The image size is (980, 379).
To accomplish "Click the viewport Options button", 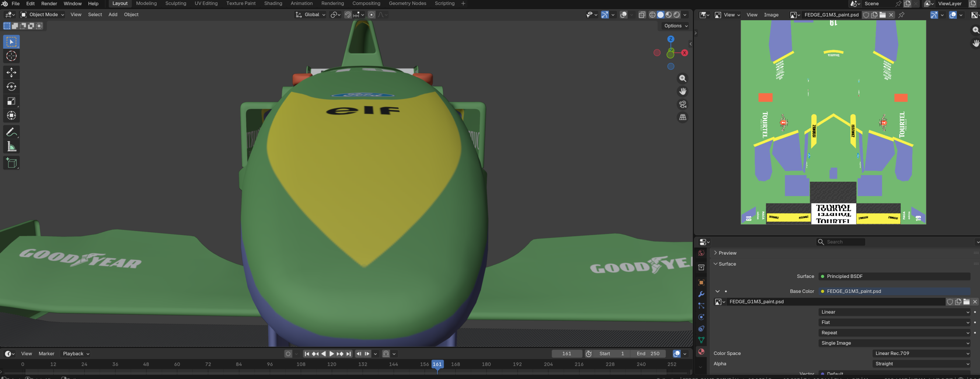I will click(676, 26).
